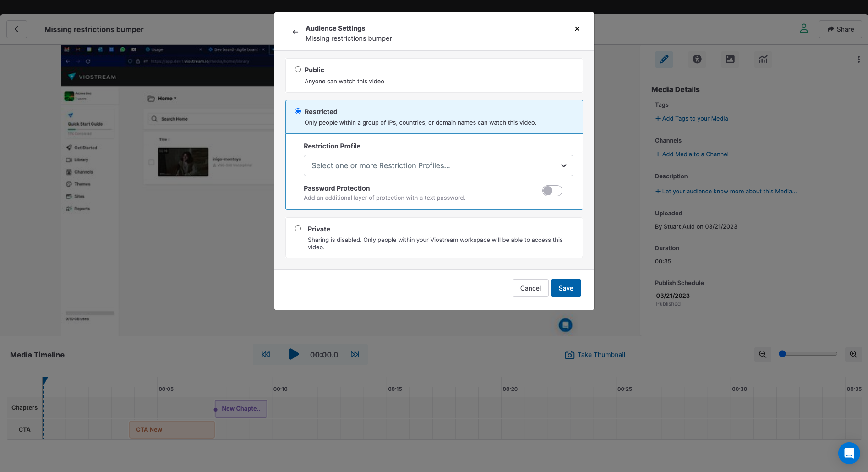Select the Public audience option
The width and height of the screenshot is (868, 472).
[x=298, y=70]
